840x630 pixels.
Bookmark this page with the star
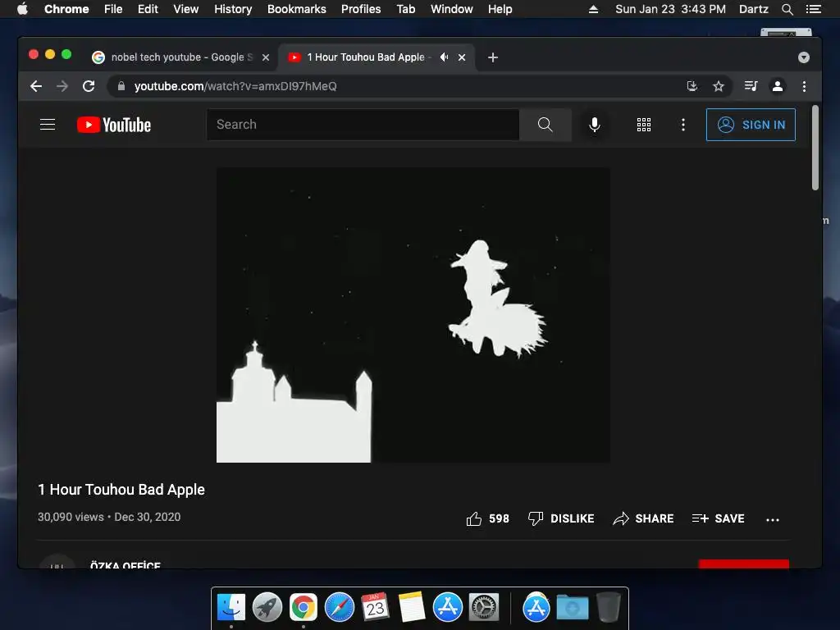(x=719, y=86)
